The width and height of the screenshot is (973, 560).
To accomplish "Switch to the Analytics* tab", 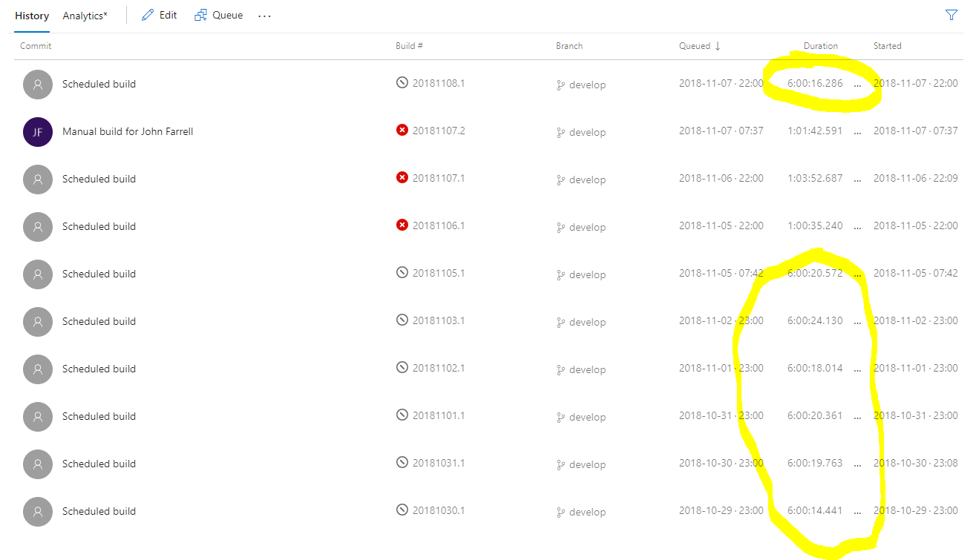I will point(85,16).
